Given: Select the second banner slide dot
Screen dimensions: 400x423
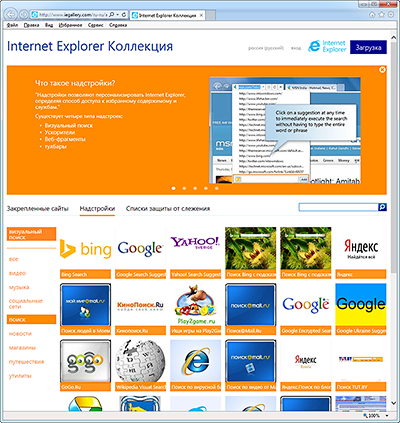Looking at the screenshot, I should [x=184, y=188].
